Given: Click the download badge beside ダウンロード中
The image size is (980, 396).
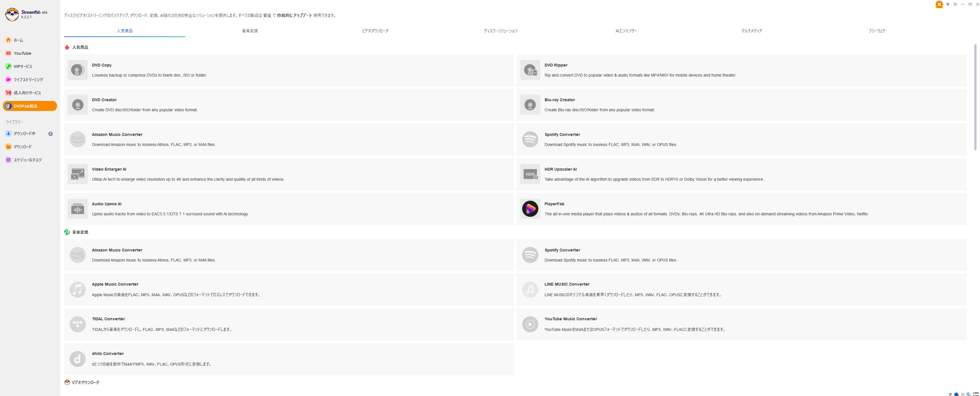Looking at the screenshot, I should (x=50, y=134).
